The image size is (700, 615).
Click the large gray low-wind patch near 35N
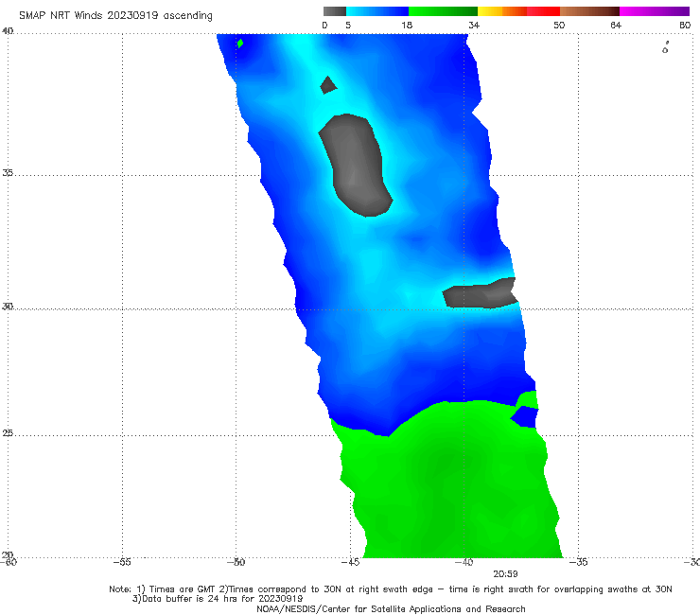356,166
